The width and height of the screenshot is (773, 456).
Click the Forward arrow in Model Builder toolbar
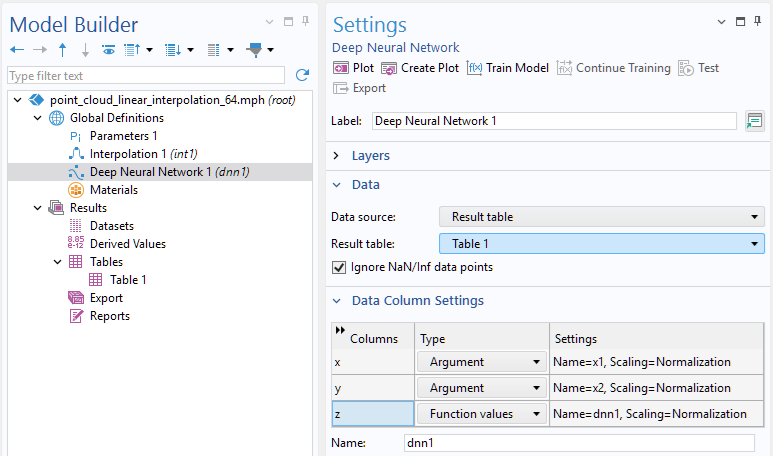tap(40, 50)
